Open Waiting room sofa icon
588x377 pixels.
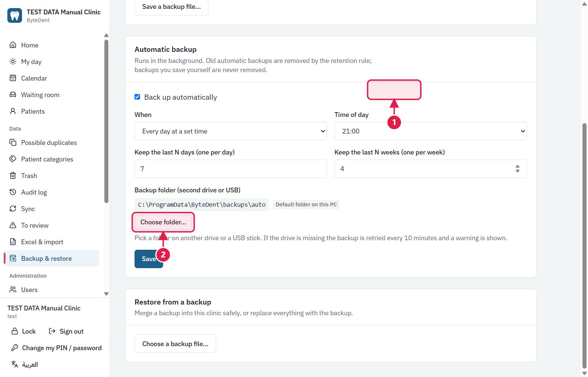point(13,95)
